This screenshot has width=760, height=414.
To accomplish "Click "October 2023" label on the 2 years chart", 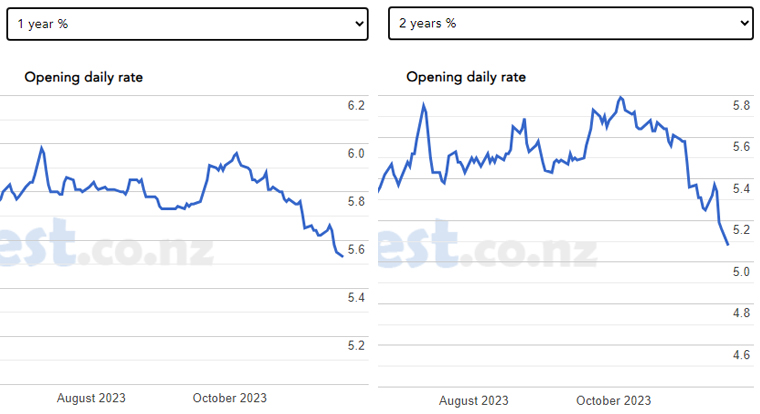I will [613, 401].
